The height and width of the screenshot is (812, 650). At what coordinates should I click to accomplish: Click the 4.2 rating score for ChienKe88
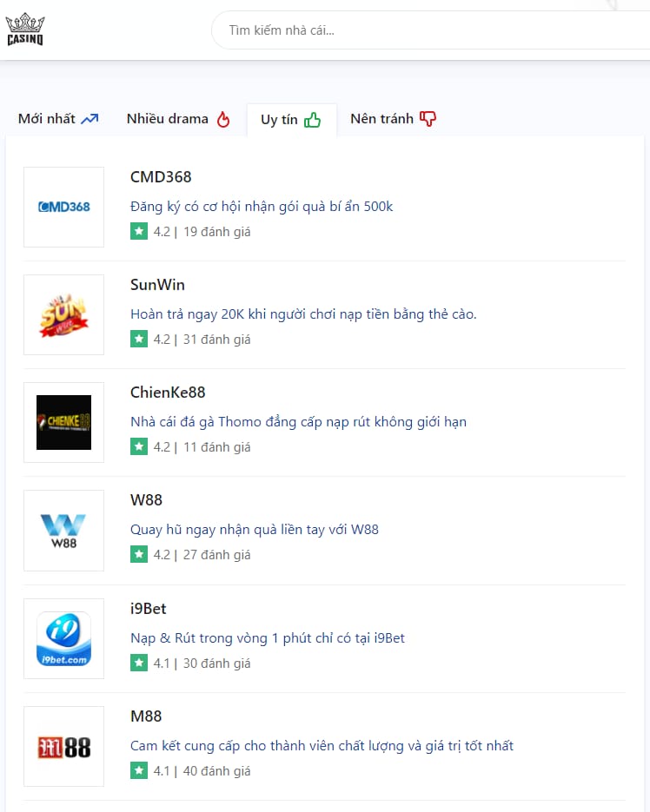coord(162,447)
